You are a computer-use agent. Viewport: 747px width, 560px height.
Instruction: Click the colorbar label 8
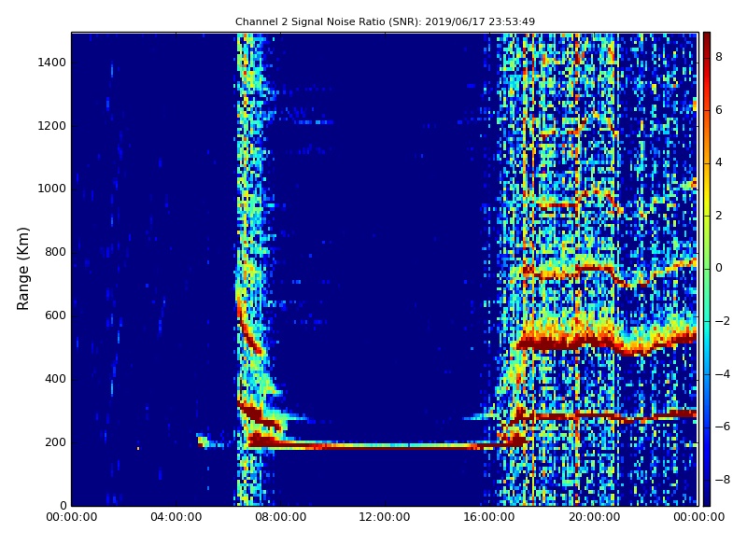point(719,57)
